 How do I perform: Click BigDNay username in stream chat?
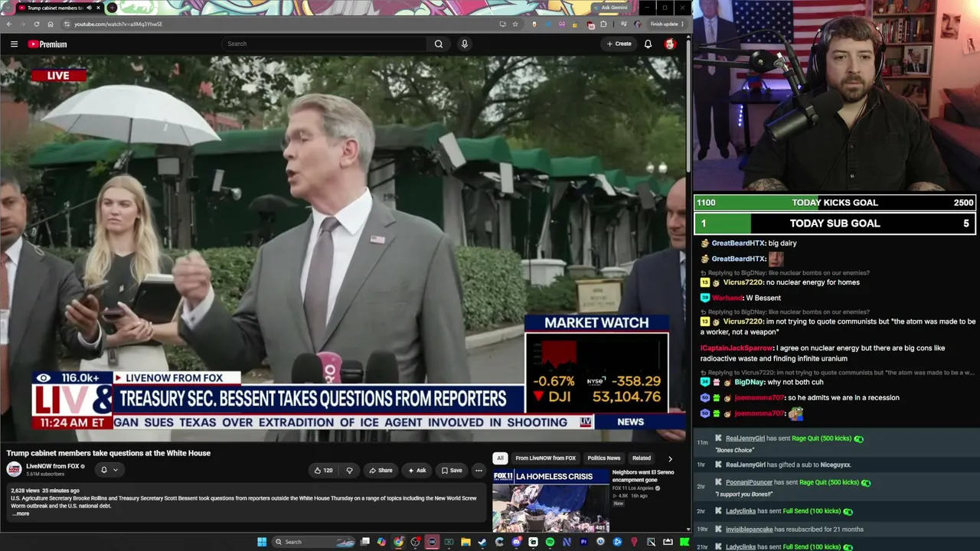click(x=749, y=383)
